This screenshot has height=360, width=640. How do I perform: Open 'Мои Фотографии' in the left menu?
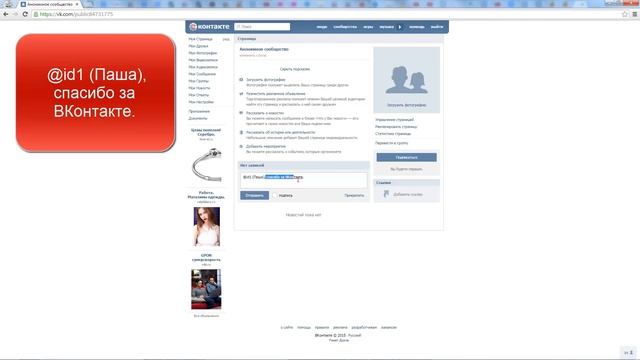[203, 53]
